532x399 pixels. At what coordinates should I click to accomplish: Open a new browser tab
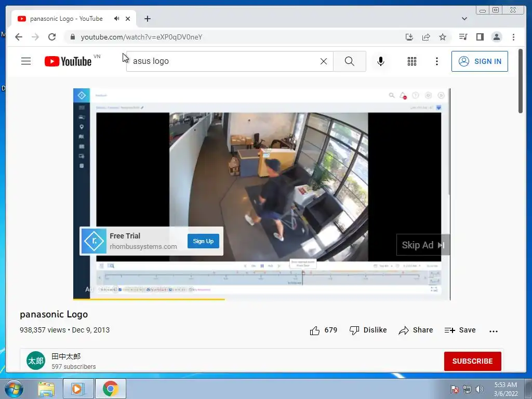[147, 19]
